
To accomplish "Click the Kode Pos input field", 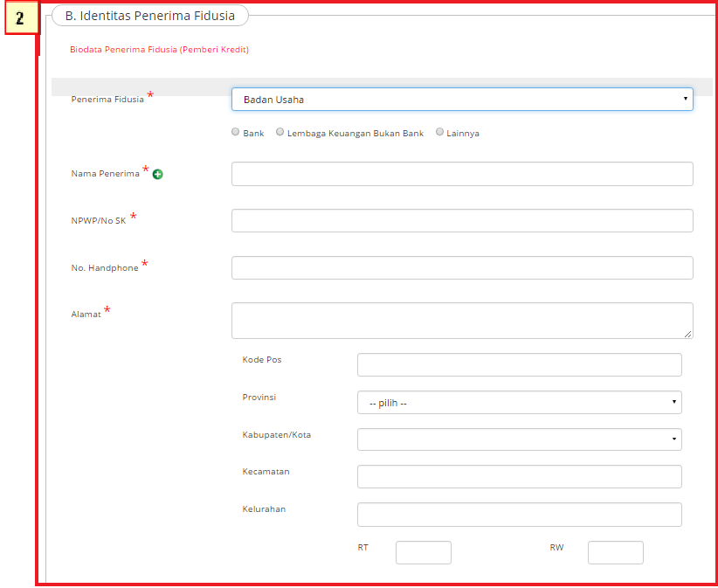I will click(x=519, y=365).
